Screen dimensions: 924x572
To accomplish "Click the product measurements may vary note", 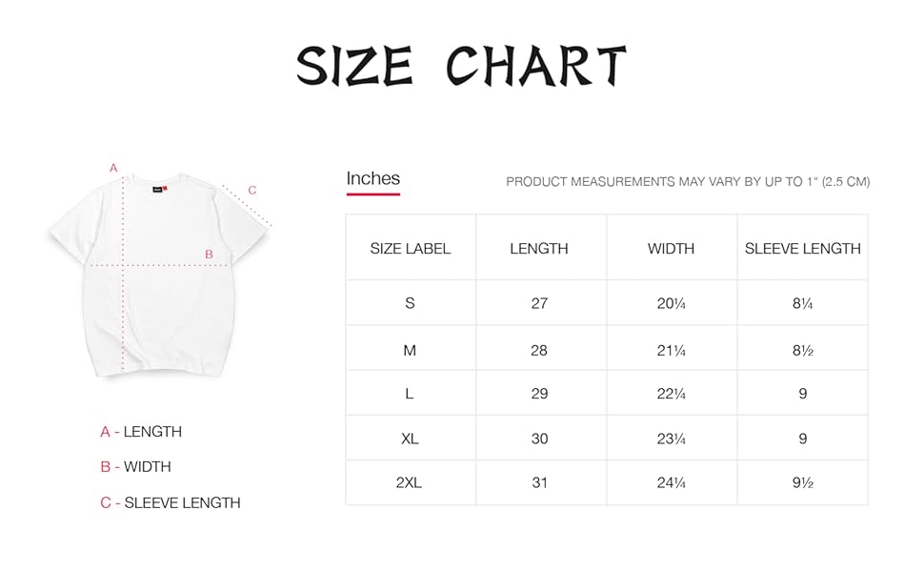I will [x=687, y=182].
